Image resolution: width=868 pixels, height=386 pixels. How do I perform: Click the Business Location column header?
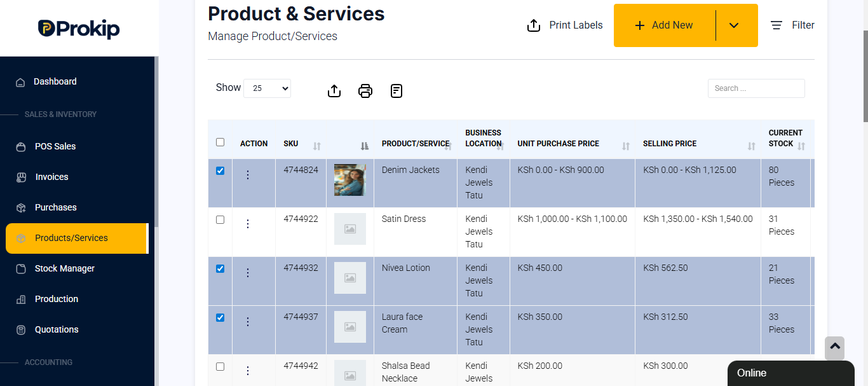click(x=483, y=138)
